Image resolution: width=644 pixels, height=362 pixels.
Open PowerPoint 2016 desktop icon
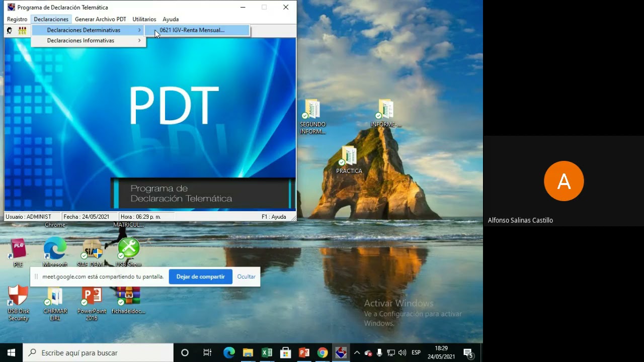click(92, 303)
